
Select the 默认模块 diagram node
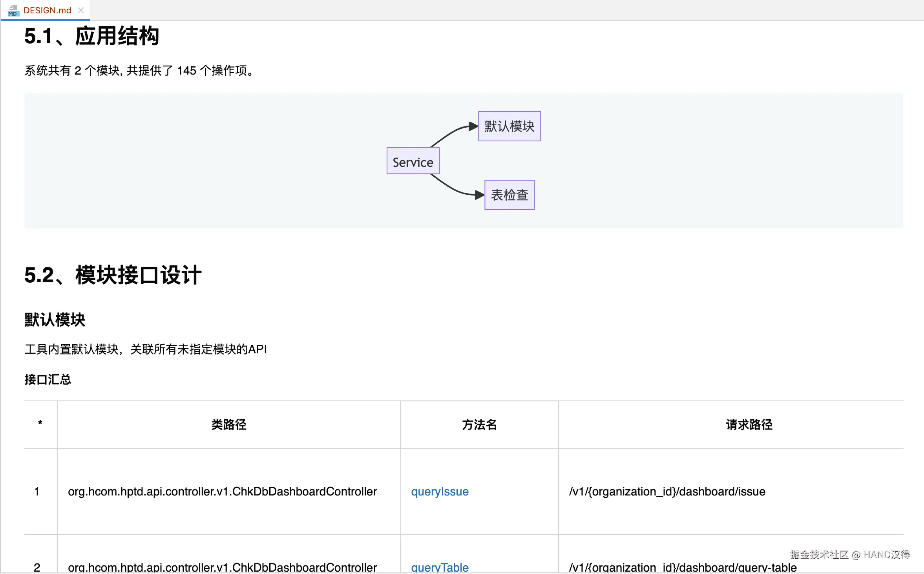point(509,126)
